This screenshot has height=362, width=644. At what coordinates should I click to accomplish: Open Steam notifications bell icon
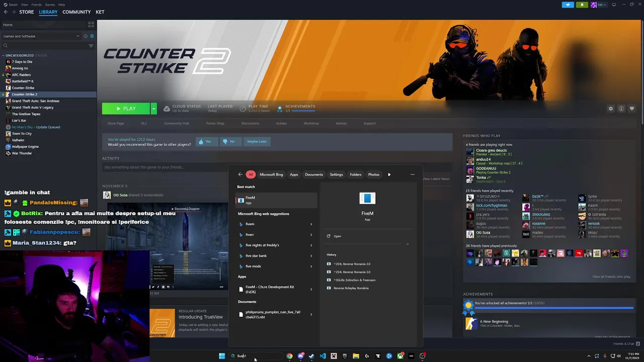pos(582,5)
